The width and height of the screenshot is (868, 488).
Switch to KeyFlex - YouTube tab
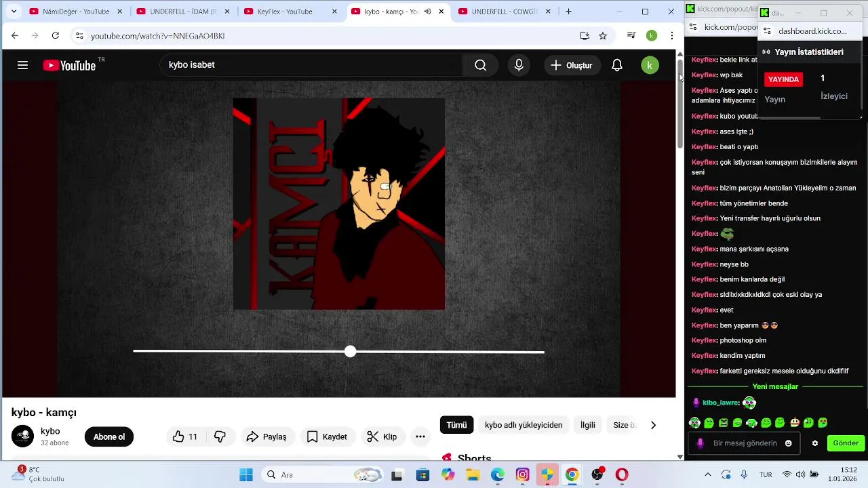point(291,12)
